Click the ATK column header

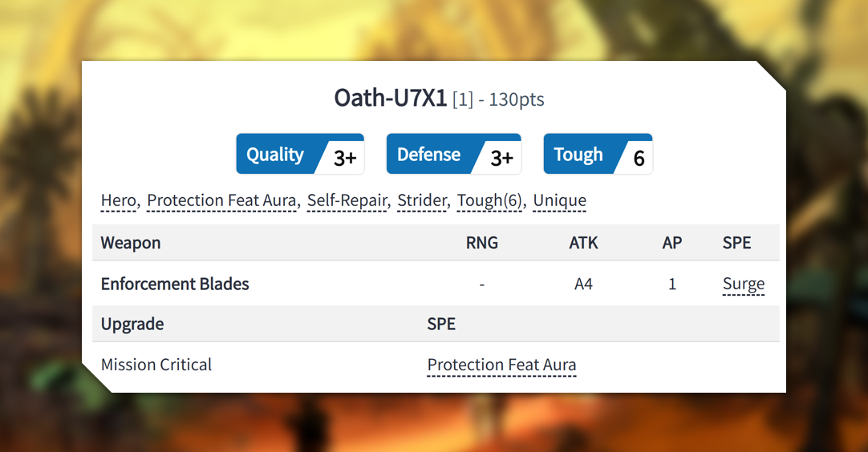(583, 243)
